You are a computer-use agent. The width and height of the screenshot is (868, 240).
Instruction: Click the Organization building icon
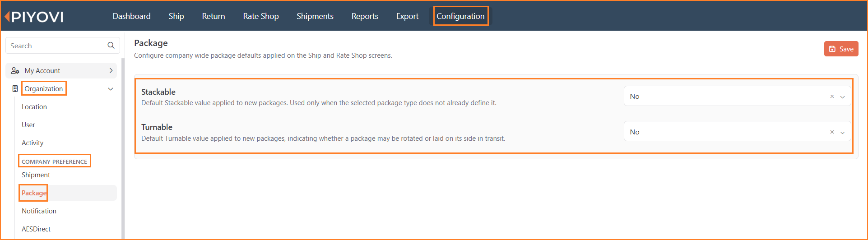click(15, 89)
